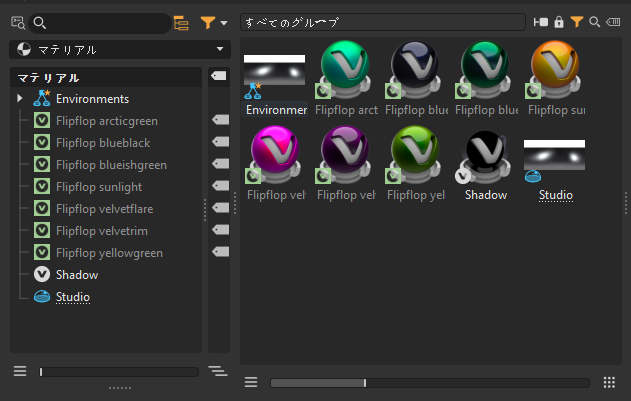Click the list view icon below the thumbnail grid
Image resolution: width=631 pixels, height=401 pixels.
[251, 382]
